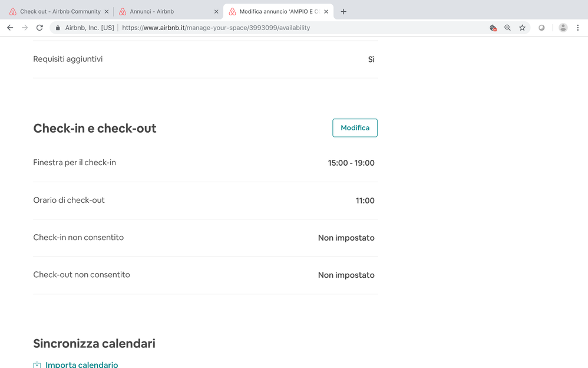Open the Importa calendario link
Screen dimensions: 588x368
(81, 364)
